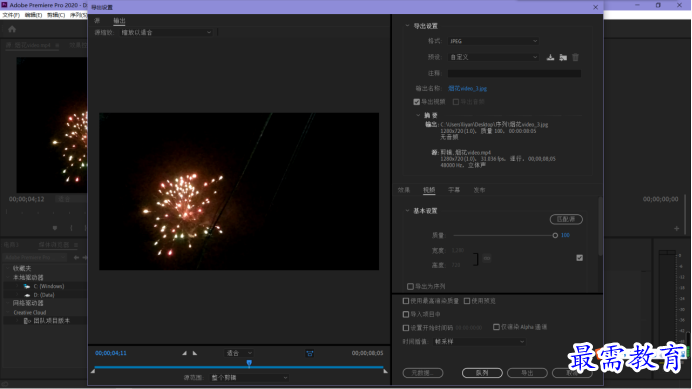Screen dimensions: 692x389
Task: Click the D: (Data) drive icon
Action: pos(27,295)
